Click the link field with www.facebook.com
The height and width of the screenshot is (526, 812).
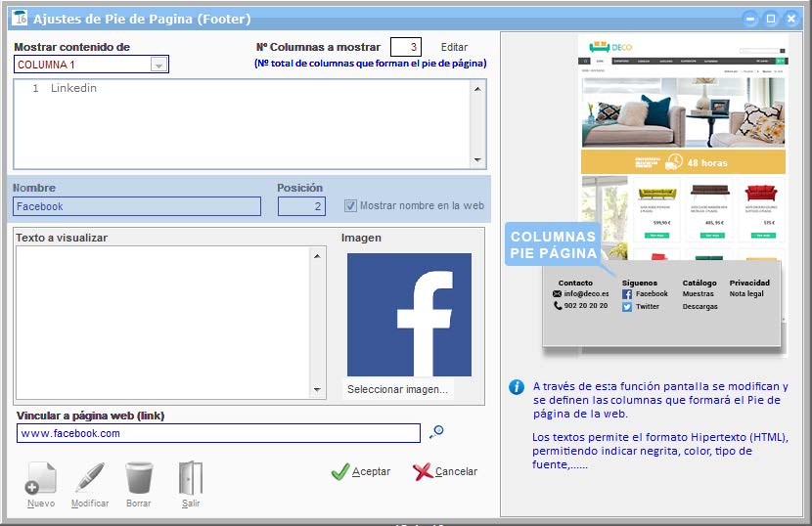(x=218, y=433)
